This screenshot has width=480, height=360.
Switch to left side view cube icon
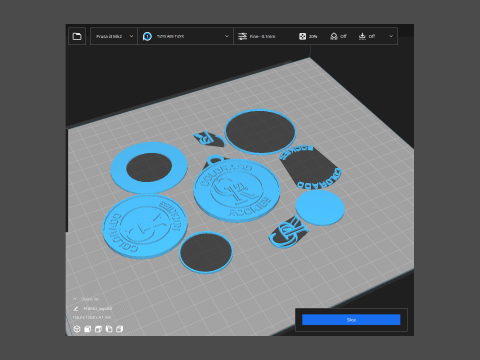109,329
